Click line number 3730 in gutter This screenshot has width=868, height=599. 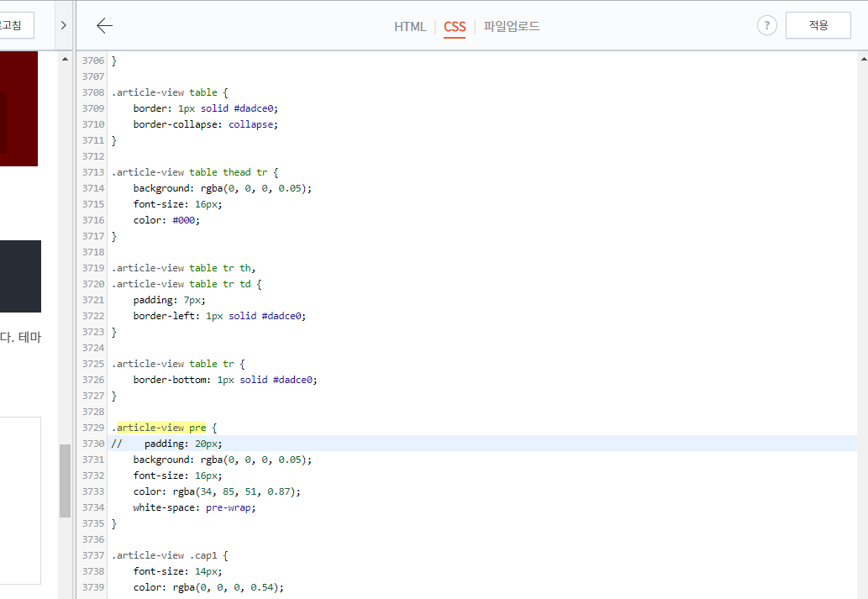pos(93,444)
